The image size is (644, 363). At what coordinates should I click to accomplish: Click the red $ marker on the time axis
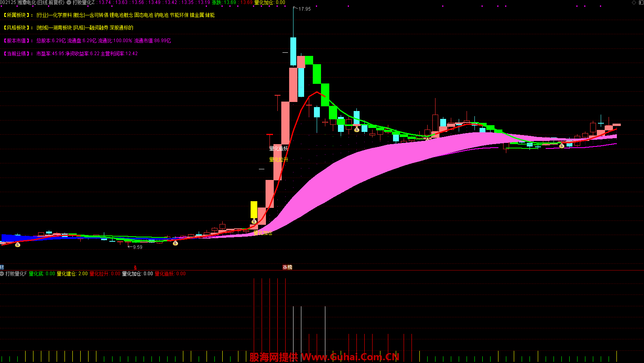135,267
